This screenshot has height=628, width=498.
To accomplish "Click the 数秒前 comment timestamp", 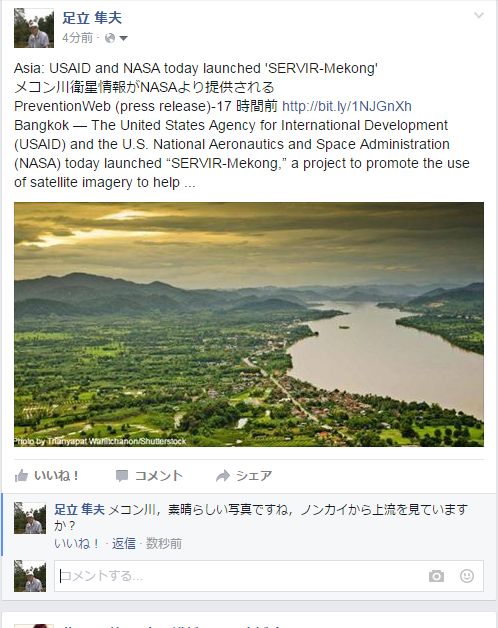I will 163,543.
